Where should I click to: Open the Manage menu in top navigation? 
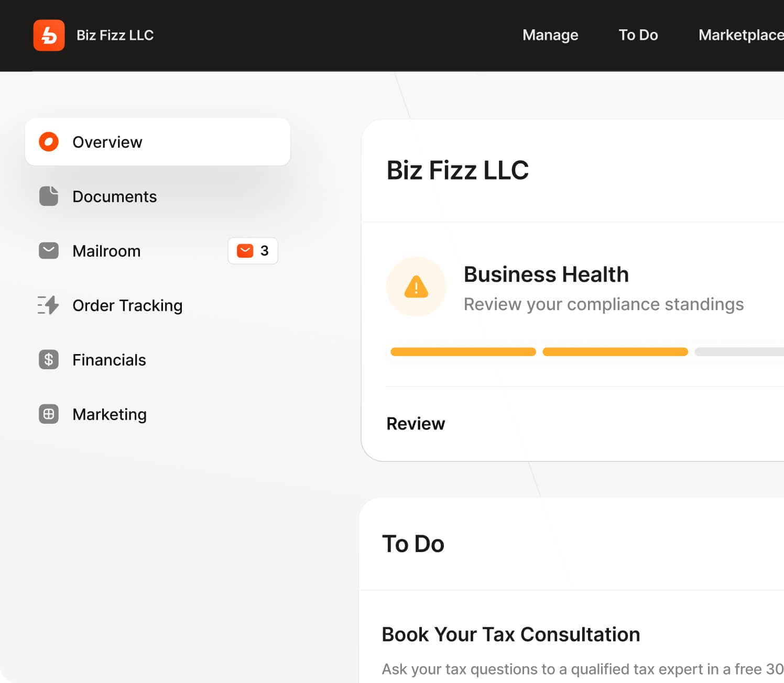(x=550, y=35)
